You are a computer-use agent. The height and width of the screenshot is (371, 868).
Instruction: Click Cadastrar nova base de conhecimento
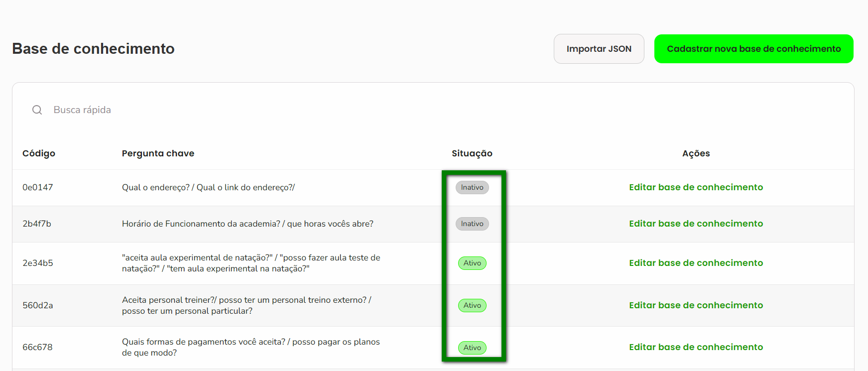753,49
